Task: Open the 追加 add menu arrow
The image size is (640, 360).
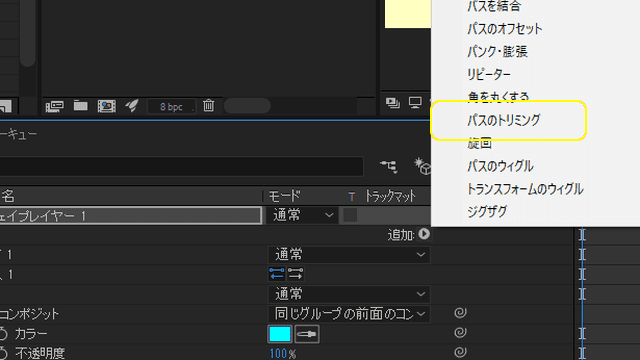Action: pos(424,234)
